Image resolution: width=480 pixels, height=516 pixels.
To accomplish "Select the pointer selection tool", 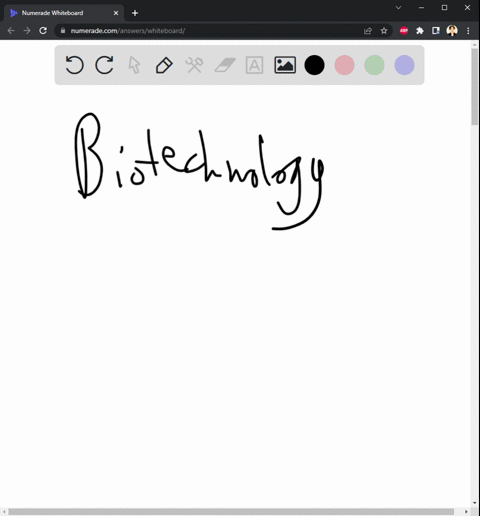I will pos(134,65).
